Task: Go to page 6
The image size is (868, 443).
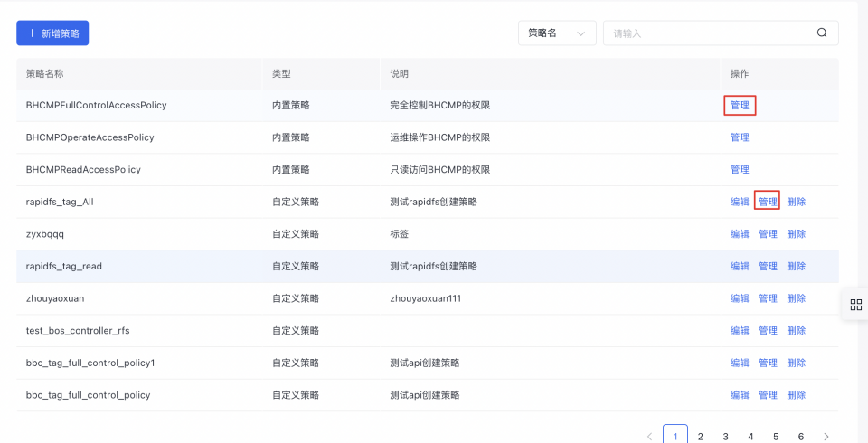Action: click(801, 437)
